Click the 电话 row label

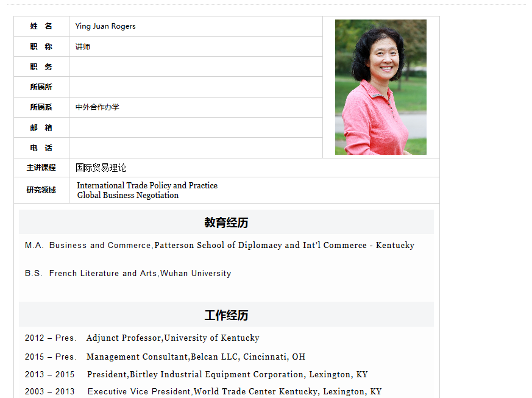pyautogui.click(x=41, y=148)
